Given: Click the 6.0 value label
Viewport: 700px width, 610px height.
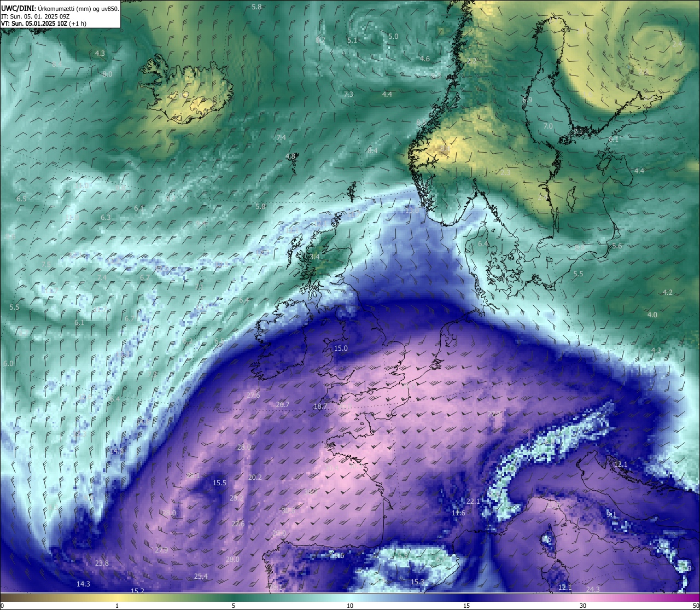Looking at the screenshot, I should [x=8, y=363].
